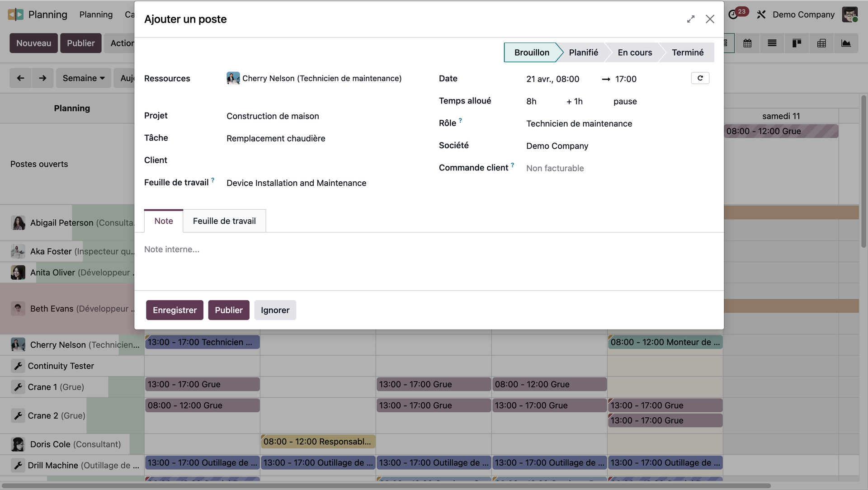Switch to the Feuille de travail tab

pos(224,221)
